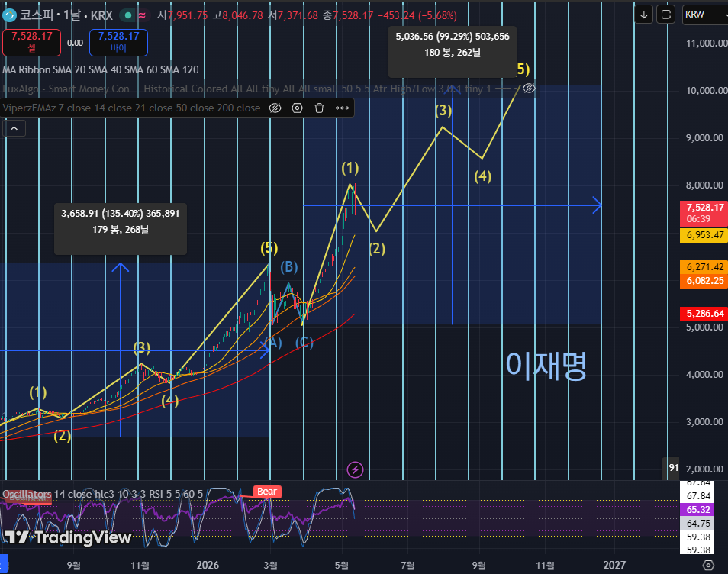Click the 2026 label on time axis

point(208,565)
